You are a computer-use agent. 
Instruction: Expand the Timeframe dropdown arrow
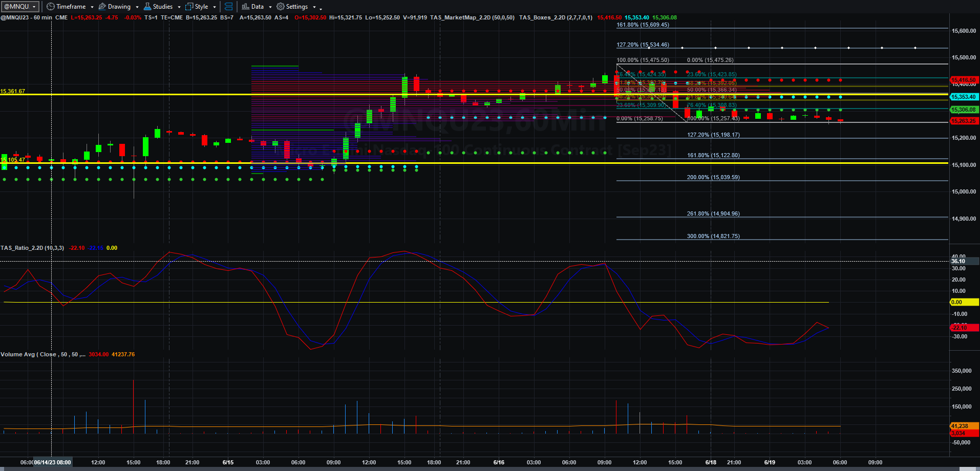92,7
